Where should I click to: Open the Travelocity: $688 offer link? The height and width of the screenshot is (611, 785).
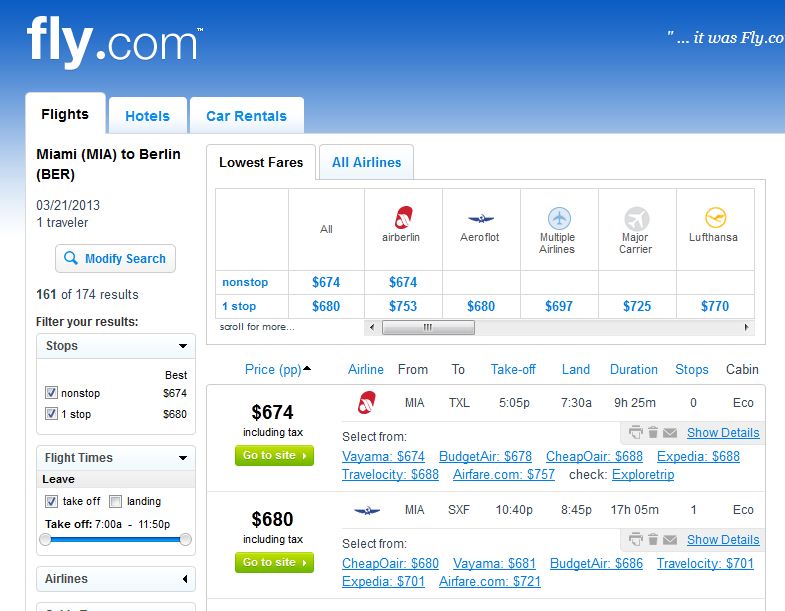pyautogui.click(x=390, y=474)
